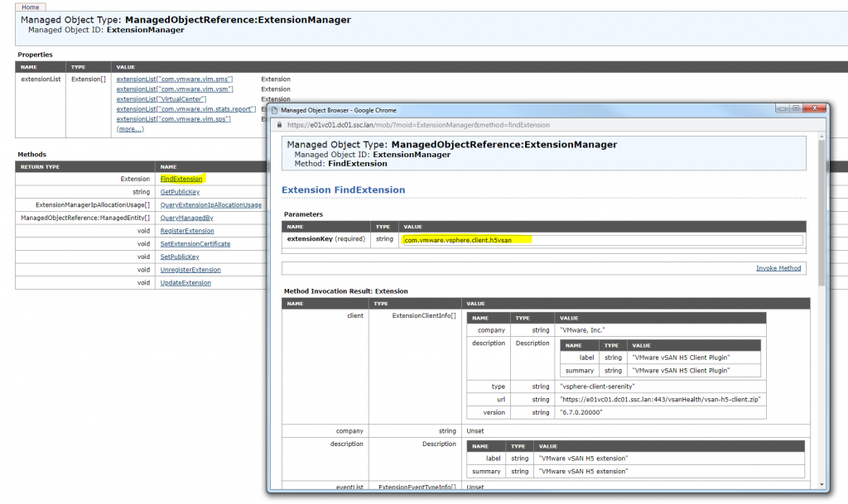This screenshot has width=848, height=504.
Task: Open the Home tab link
Action: (31, 7)
